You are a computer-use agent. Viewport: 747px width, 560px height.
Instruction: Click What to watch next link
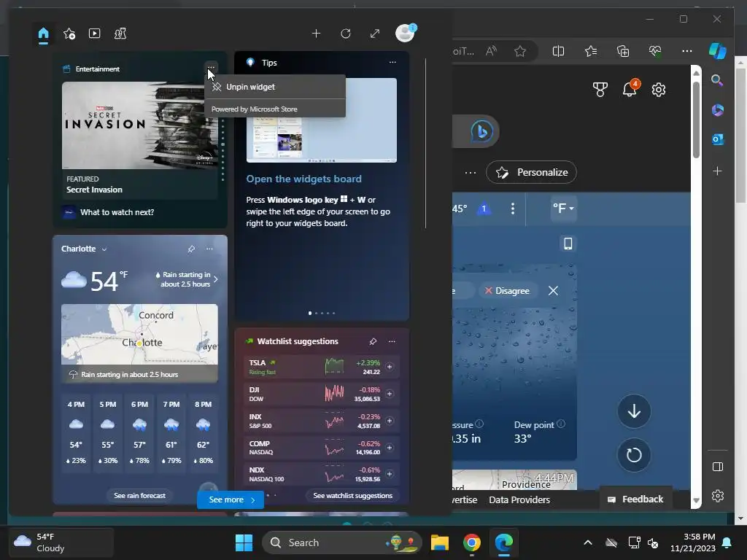[117, 212]
